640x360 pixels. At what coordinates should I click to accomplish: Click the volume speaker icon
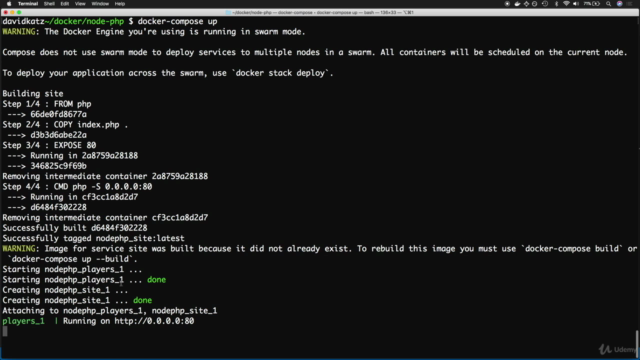pyautogui.click(x=576, y=4)
